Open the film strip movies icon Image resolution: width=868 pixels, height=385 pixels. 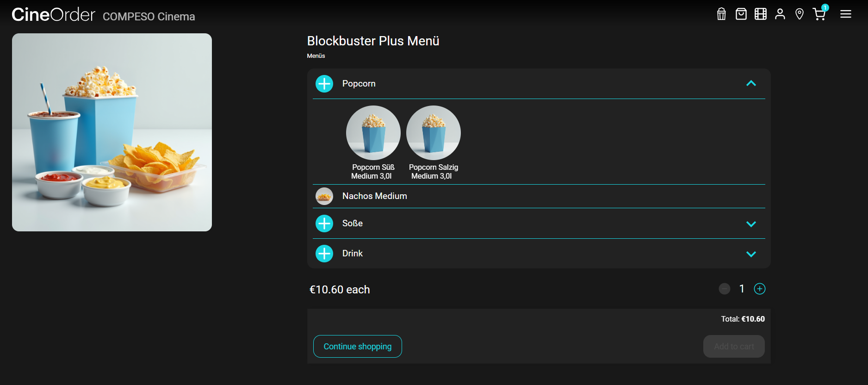[x=761, y=14]
